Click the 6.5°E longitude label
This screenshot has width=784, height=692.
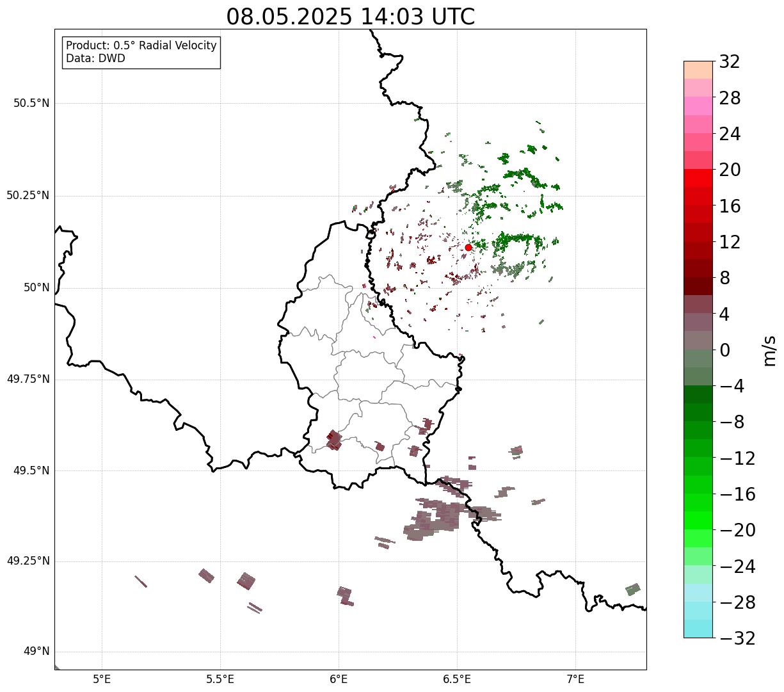coord(458,679)
